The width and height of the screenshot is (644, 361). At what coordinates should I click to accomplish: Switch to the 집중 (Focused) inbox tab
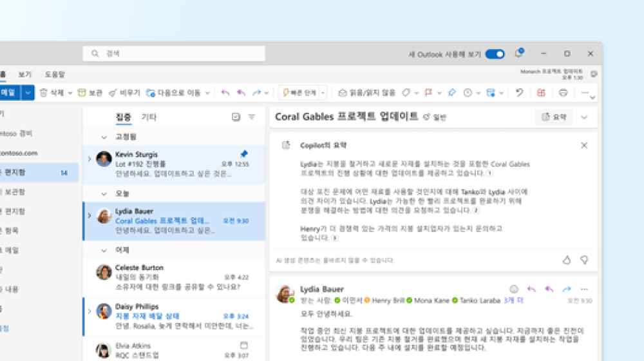pyautogui.click(x=123, y=117)
